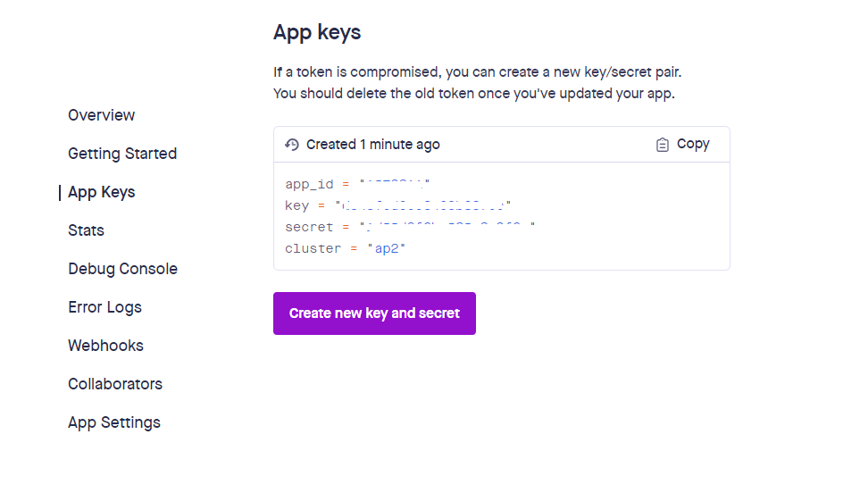Click the 'App keys' page heading

(x=317, y=32)
